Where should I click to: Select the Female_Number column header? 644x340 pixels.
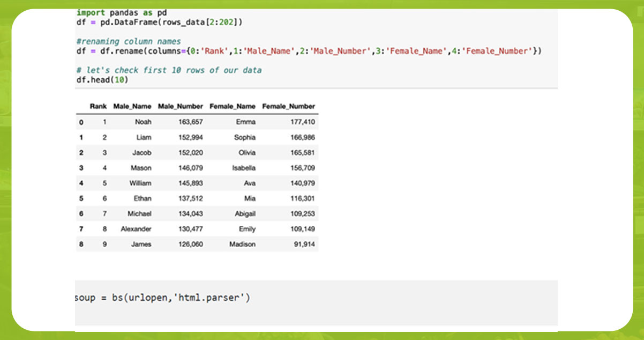(288, 106)
